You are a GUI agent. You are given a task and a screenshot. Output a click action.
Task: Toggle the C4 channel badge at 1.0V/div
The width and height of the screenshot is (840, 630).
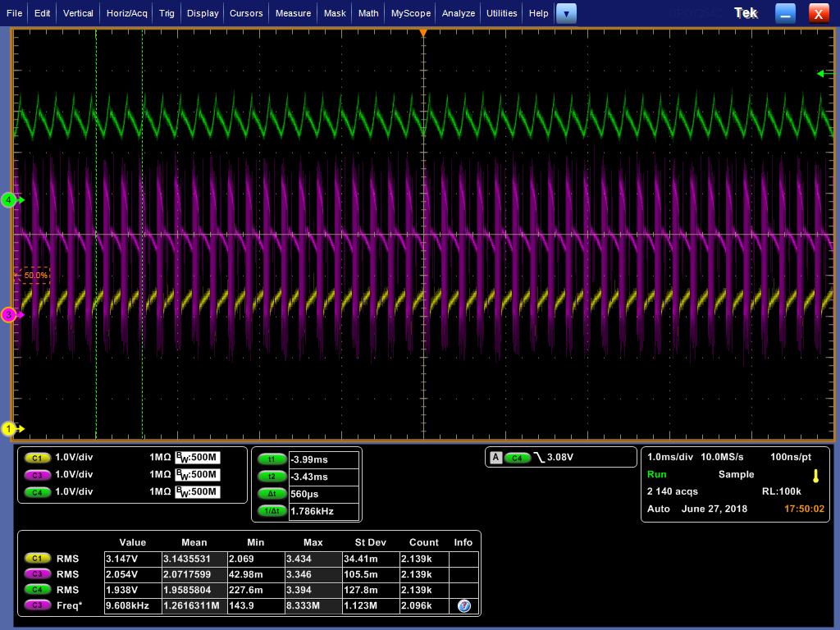[x=37, y=492]
